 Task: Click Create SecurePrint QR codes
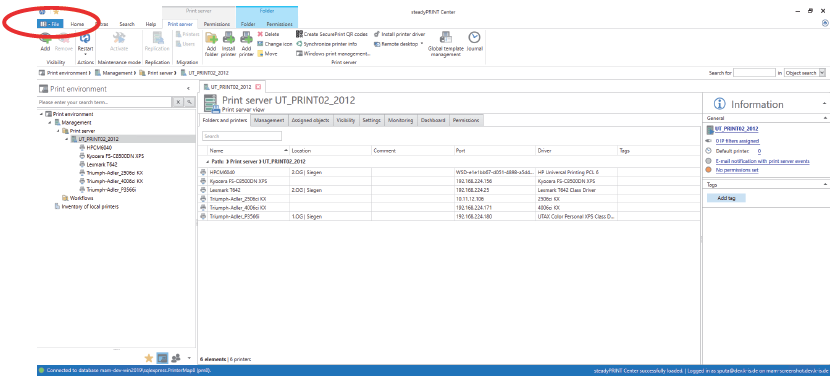332,34
